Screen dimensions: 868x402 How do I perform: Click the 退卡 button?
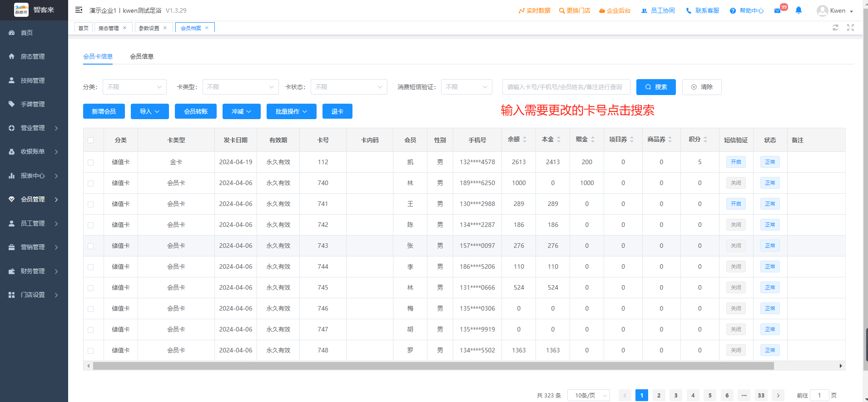coord(337,111)
